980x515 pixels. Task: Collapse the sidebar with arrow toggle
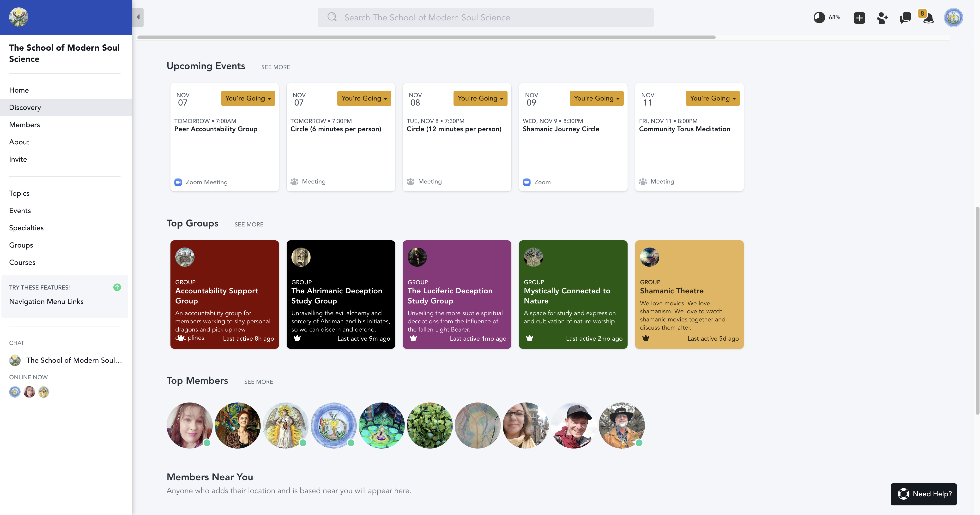(138, 17)
